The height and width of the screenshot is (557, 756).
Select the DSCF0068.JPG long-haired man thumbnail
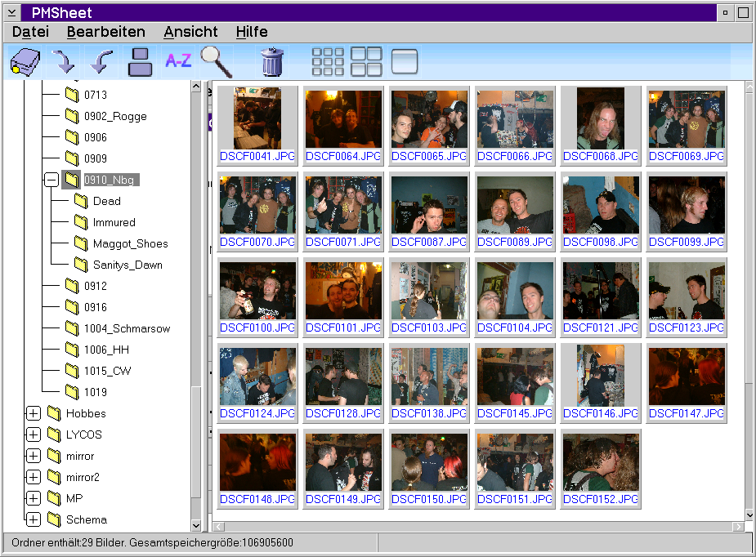[x=601, y=118]
